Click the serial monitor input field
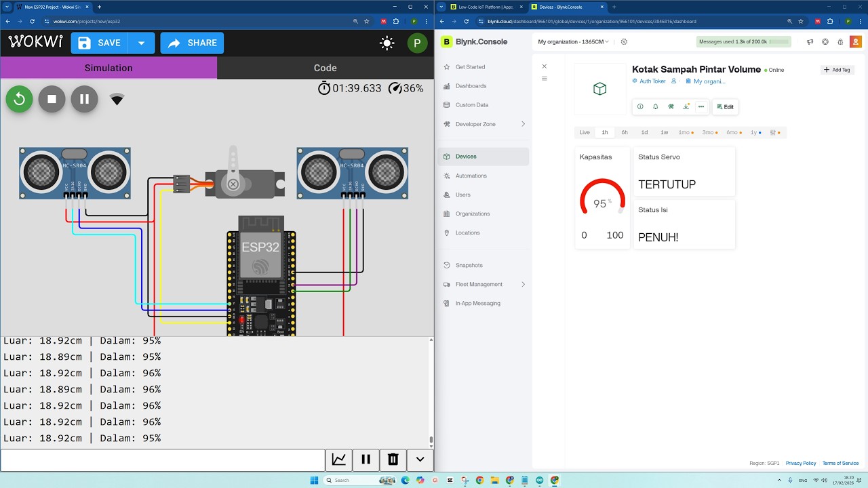Screen dimensions: 868x488 163,460
